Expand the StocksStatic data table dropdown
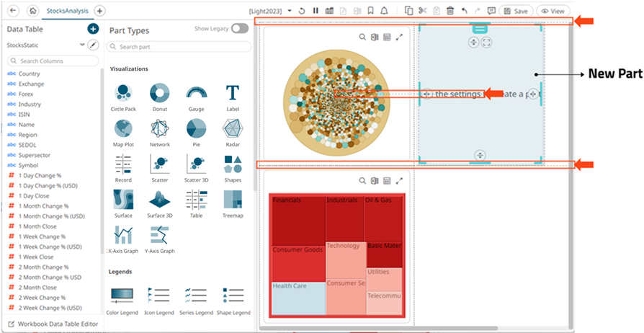644x333 pixels. [x=82, y=45]
